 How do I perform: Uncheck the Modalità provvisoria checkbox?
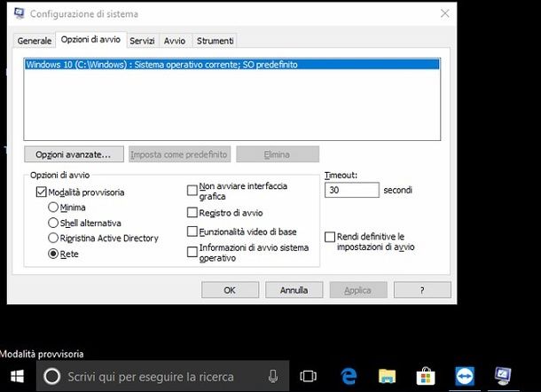click(41, 192)
